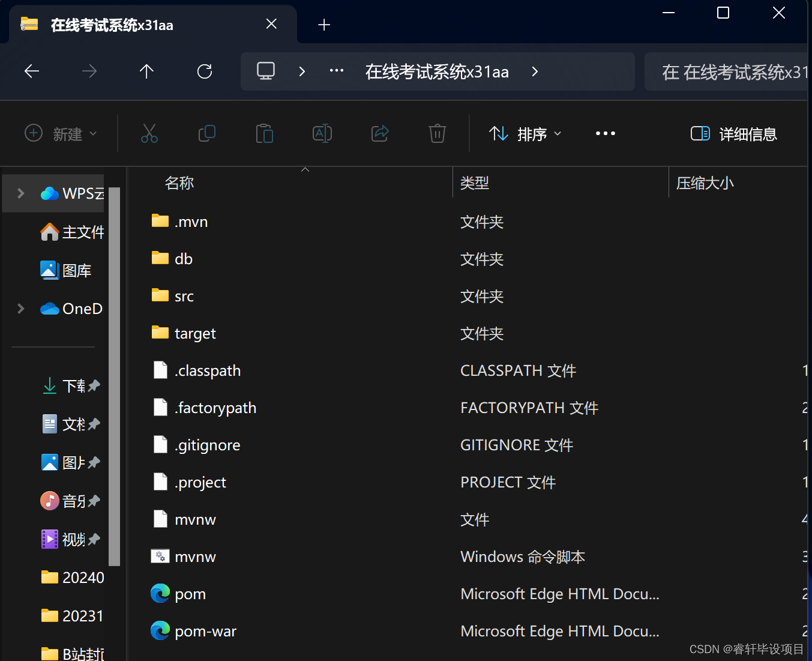
Task: Open the toolbar overflow menu (...)
Action: click(605, 133)
